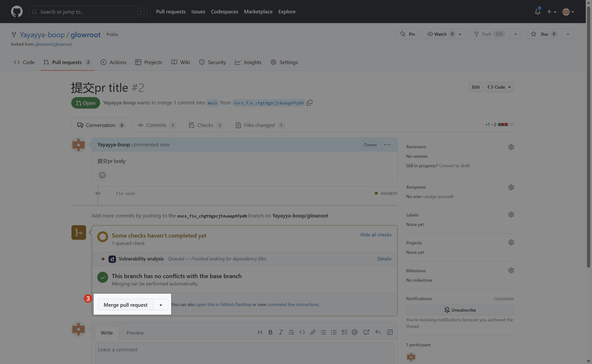Click the GitHub logo home icon
The width and height of the screenshot is (592, 364).
click(x=17, y=12)
